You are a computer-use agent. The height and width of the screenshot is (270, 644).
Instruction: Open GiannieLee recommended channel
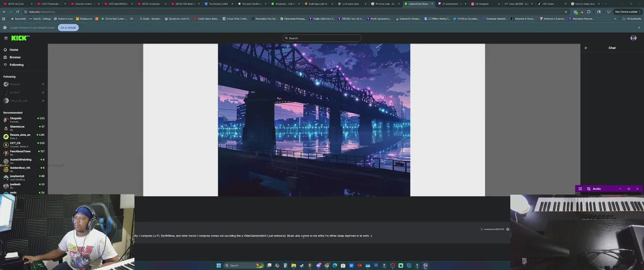[24, 128]
